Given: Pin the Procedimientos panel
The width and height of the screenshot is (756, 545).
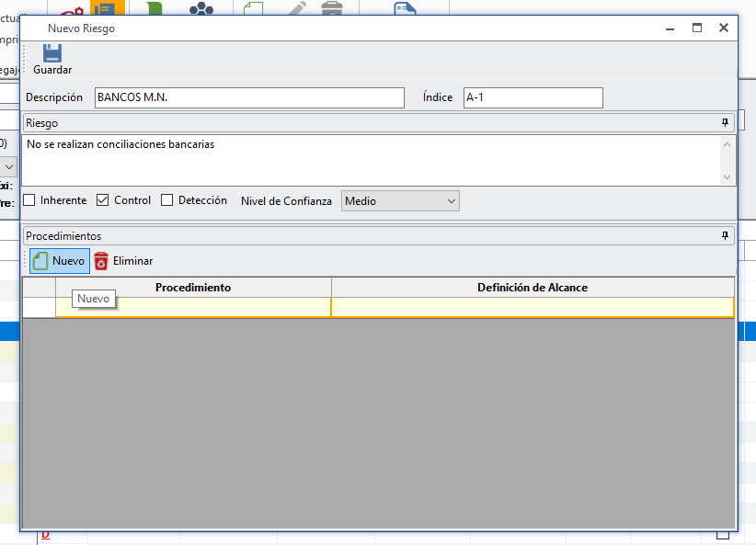Looking at the screenshot, I should click(x=725, y=236).
